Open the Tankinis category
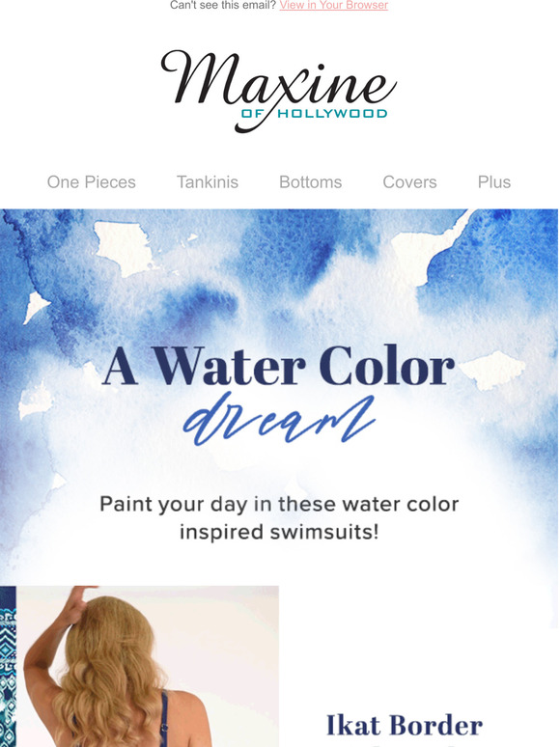This screenshot has width=560, height=747. [208, 182]
